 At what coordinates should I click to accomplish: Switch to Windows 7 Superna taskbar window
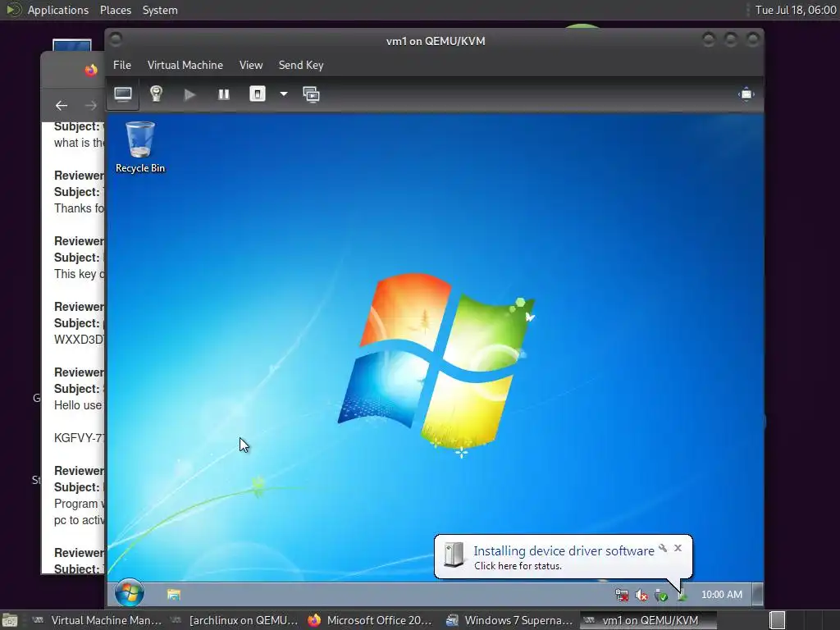click(x=509, y=620)
